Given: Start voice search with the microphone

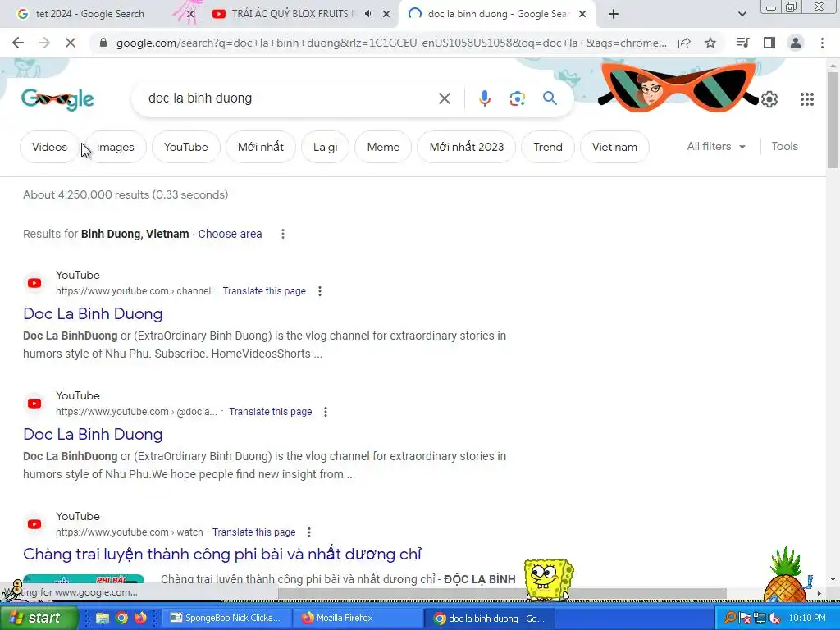Looking at the screenshot, I should [x=484, y=98].
